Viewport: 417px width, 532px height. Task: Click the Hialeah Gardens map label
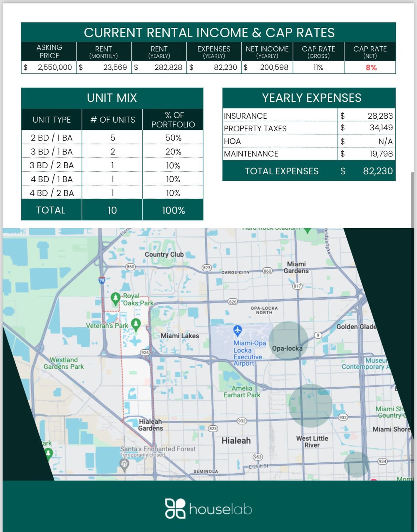[x=150, y=425]
